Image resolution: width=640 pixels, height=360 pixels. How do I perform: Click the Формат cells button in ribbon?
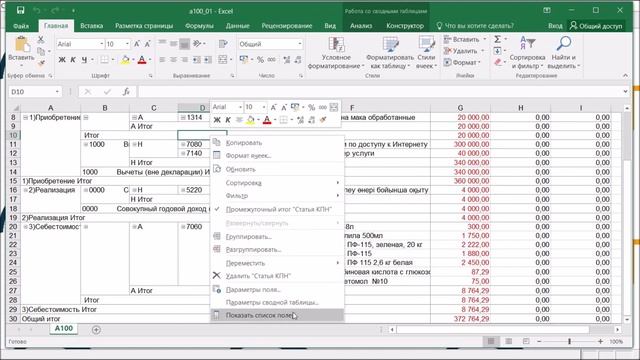tap(462, 62)
